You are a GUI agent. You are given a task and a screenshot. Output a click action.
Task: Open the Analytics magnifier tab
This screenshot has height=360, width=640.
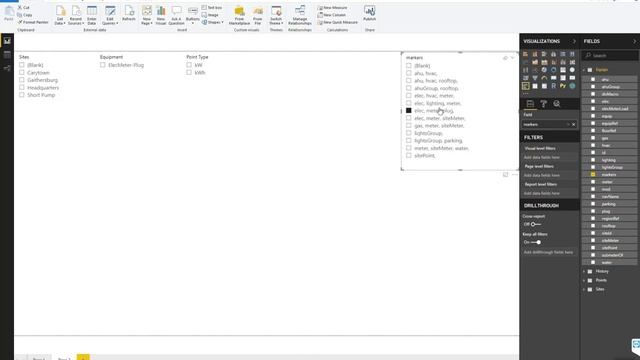click(x=557, y=104)
